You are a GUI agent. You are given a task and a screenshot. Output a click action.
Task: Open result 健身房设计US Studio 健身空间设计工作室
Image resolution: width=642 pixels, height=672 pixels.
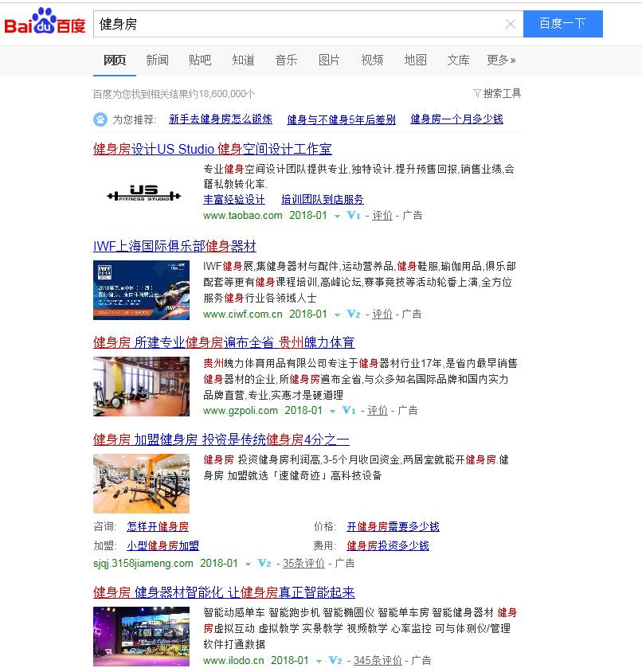point(213,149)
